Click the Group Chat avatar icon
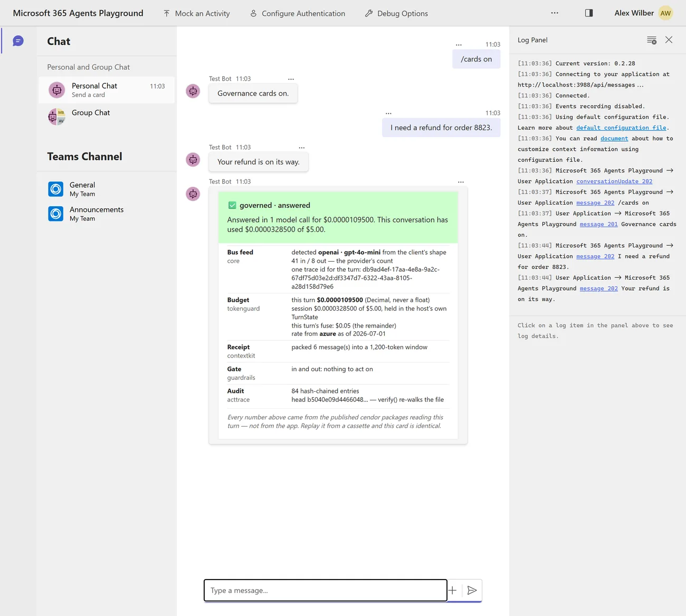Screen dimensions: 686x616 [56, 117]
